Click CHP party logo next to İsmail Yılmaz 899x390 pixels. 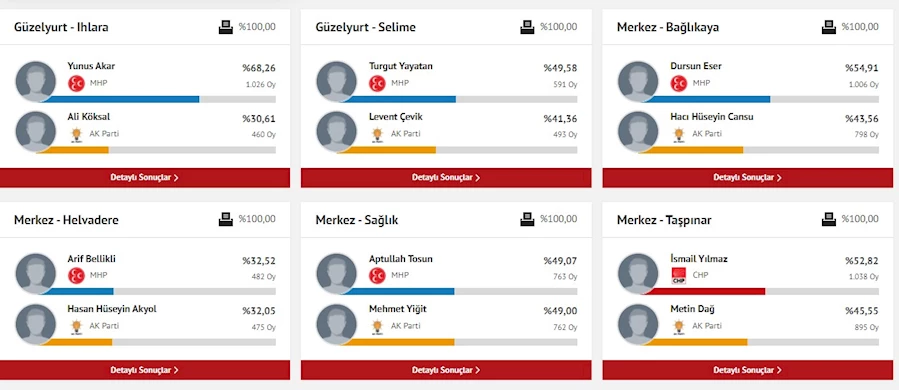(x=679, y=276)
